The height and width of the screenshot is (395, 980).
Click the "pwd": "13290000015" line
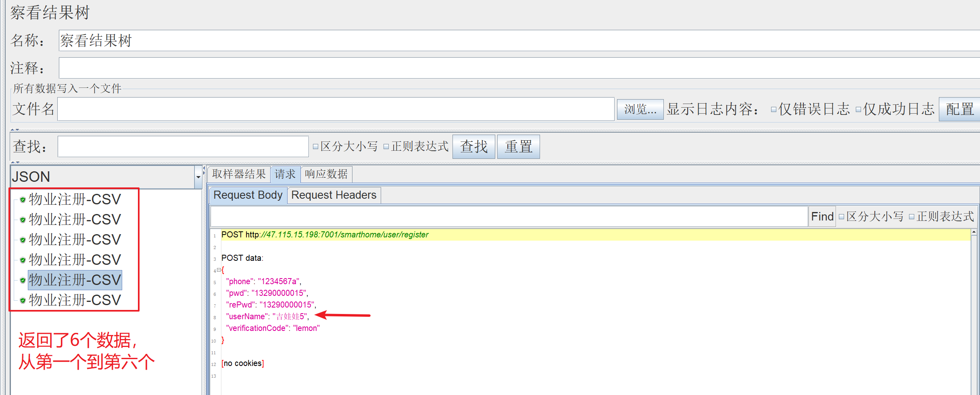tap(267, 293)
